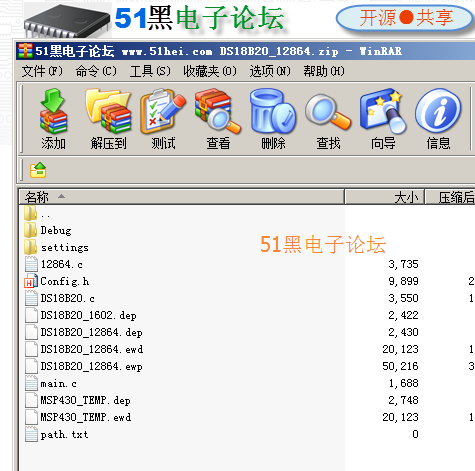Go up one level with folder-arrow icon

pyautogui.click(x=38, y=170)
